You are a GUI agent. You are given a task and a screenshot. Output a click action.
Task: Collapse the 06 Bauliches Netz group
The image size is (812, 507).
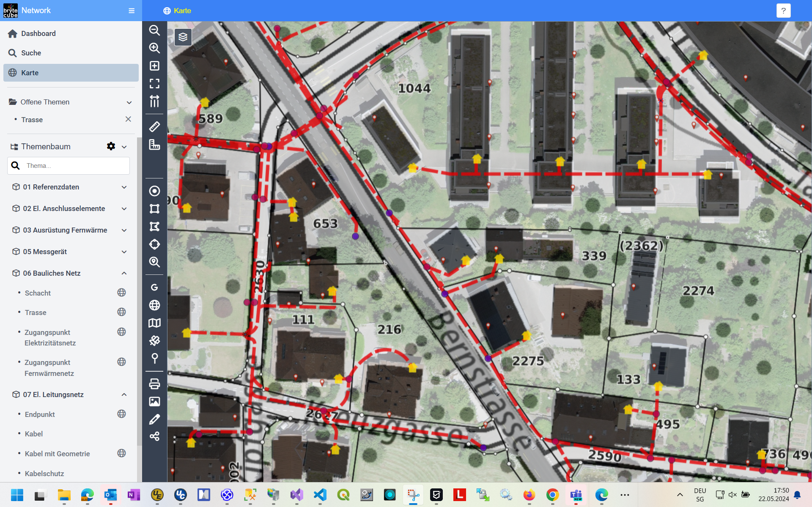click(x=124, y=273)
